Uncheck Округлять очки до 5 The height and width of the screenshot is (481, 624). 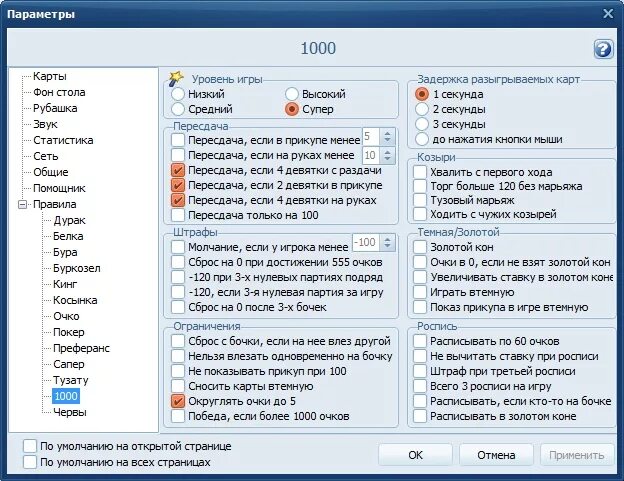pyautogui.click(x=178, y=401)
